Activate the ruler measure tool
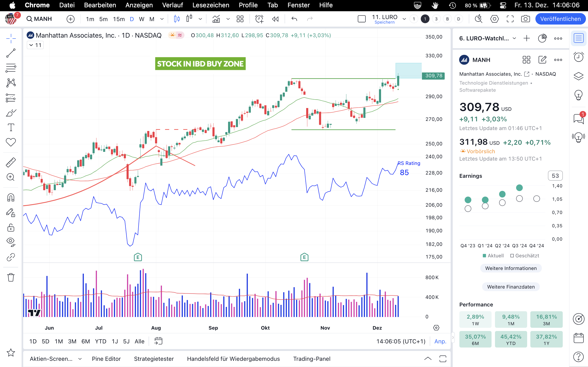The height and width of the screenshot is (367, 588). 11,162
